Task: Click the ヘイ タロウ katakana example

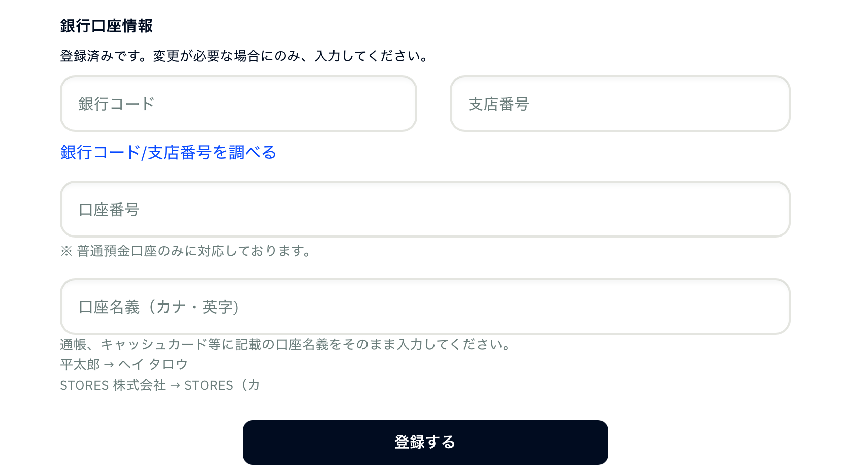Action: [153, 364]
